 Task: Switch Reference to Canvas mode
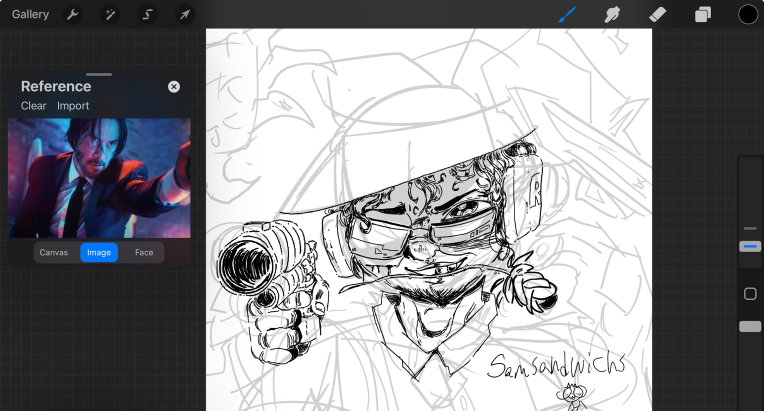pos(54,252)
